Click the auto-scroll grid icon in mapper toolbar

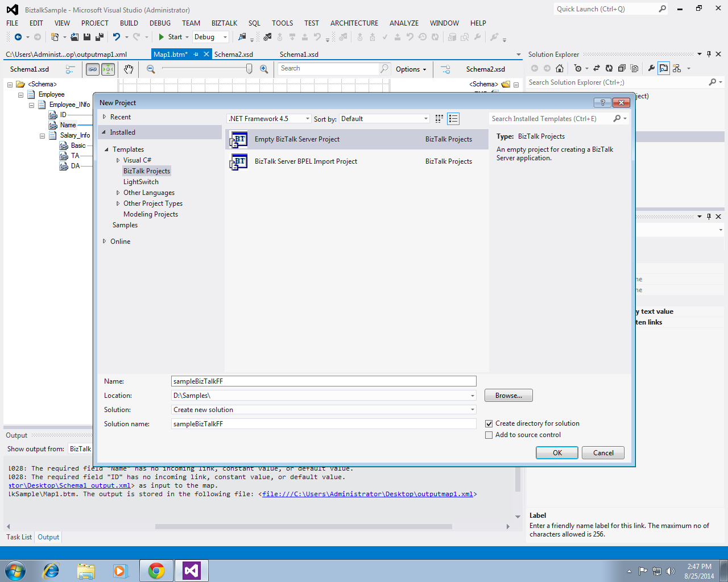(x=107, y=69)
